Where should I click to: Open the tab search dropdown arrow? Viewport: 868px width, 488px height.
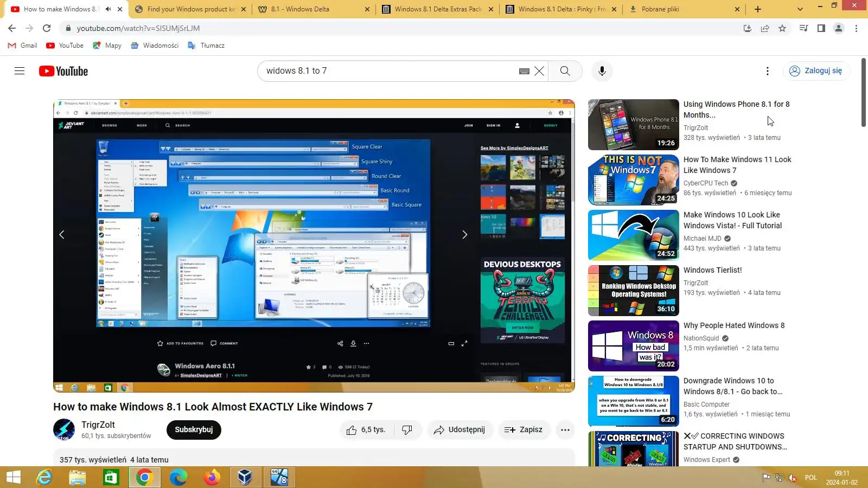(x=800, y=9)
